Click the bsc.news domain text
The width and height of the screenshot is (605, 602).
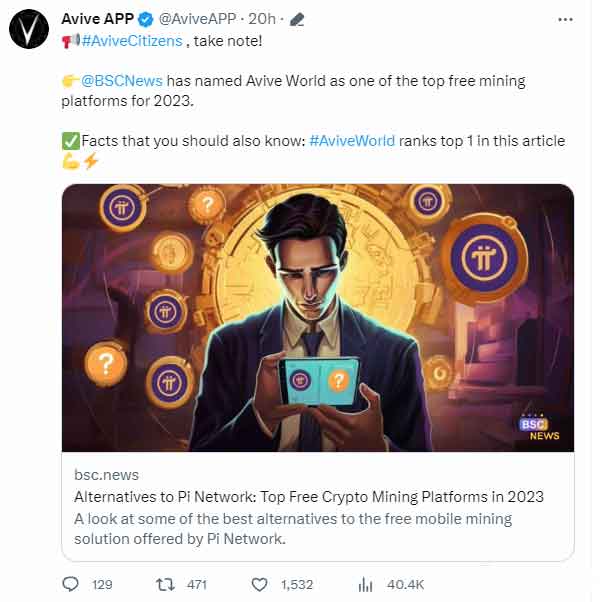pos(106,474)
